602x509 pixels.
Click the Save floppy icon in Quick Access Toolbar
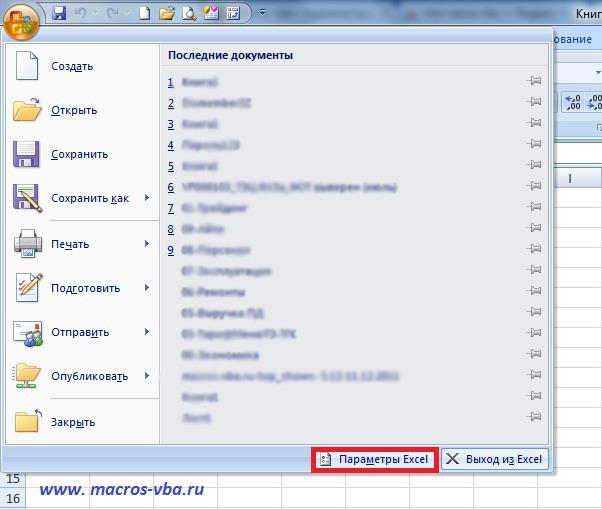point(59,13)
